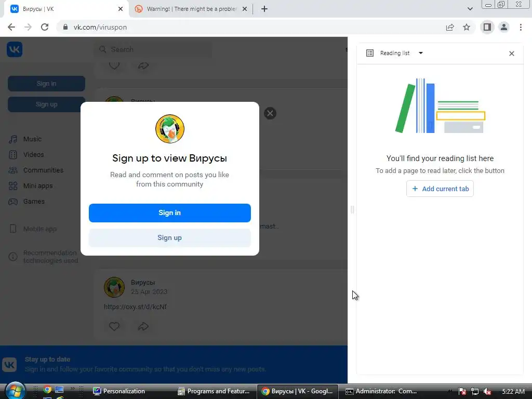532x399 pixels.
Task: Expand the Quick Launch overflow chevron
Action: (x=72, y=388)
